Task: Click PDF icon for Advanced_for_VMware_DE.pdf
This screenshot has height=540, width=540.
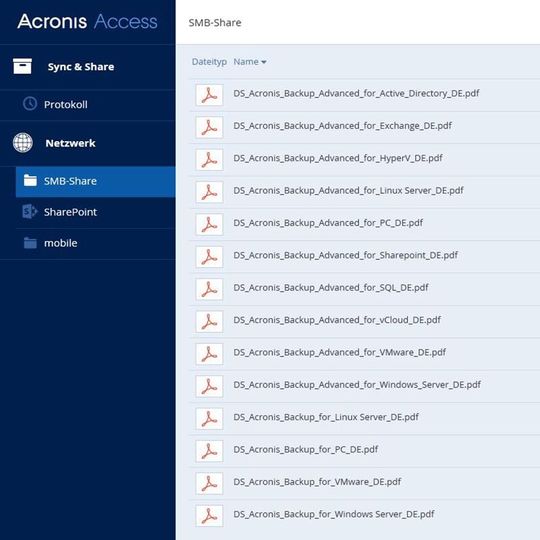Action: point(209,354)
